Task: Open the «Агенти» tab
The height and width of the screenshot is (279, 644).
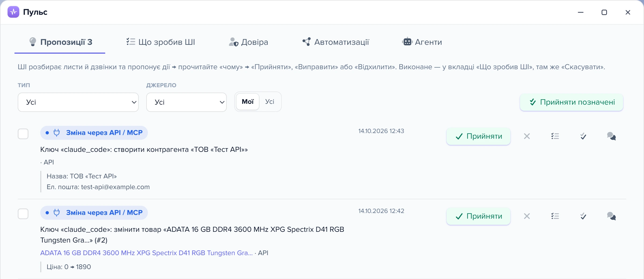Action: [x=422, y=42]
